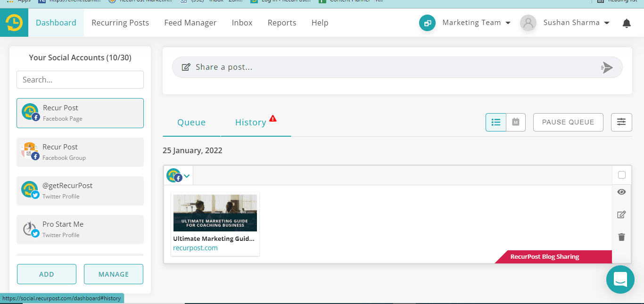Open the Recurring Posts menu
Image resolution: width=644 pixels, height=304 pixels.
120,23
